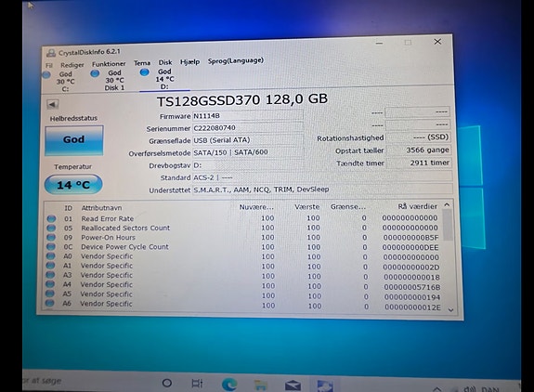534x392 pixels.
Task: Click attribute list scroll up arrow
Action: 447,205
